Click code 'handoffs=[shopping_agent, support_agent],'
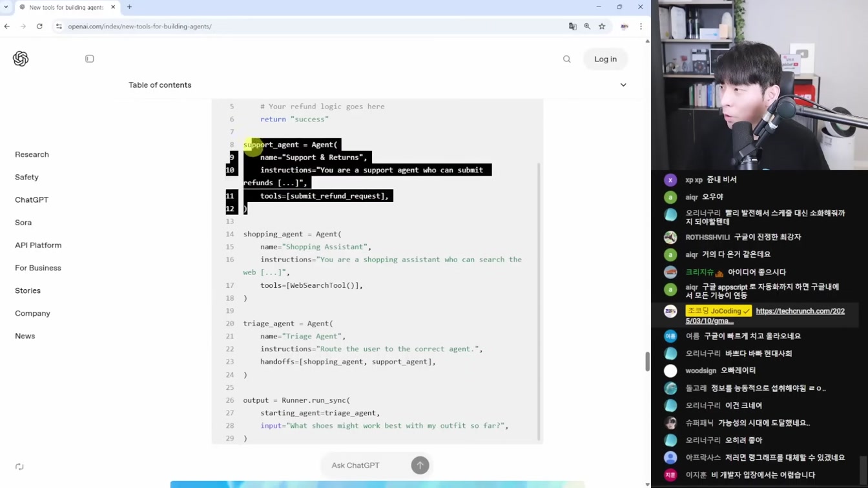868x488 pixels. coord(348,361)
